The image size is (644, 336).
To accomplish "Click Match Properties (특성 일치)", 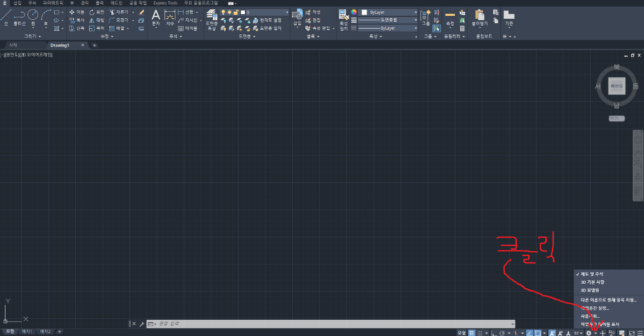I will [343, 20].
